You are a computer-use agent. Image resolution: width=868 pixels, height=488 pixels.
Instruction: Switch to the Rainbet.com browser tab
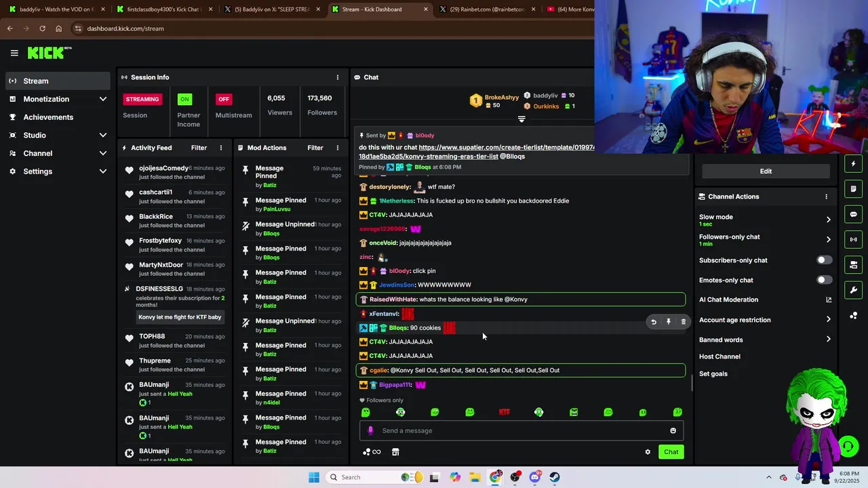[488, 9]
